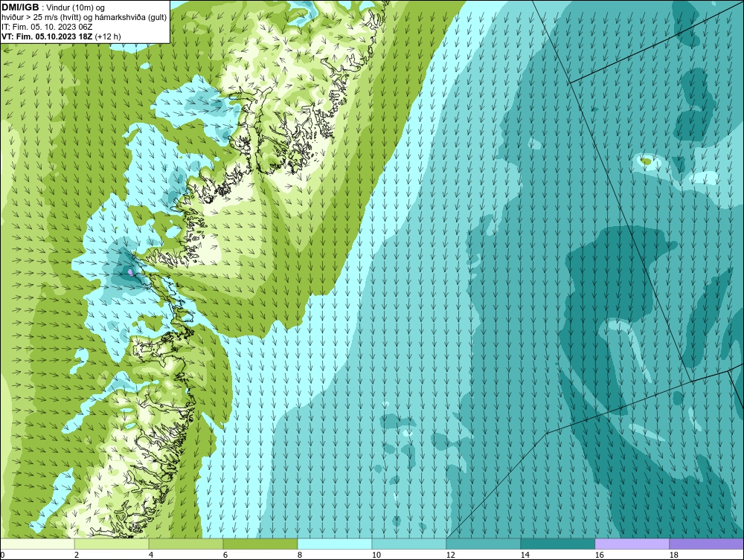Click the 8–10 m/s pale cyan legend color
Screen dimensions: 744x560
click(x=335, y=544)
